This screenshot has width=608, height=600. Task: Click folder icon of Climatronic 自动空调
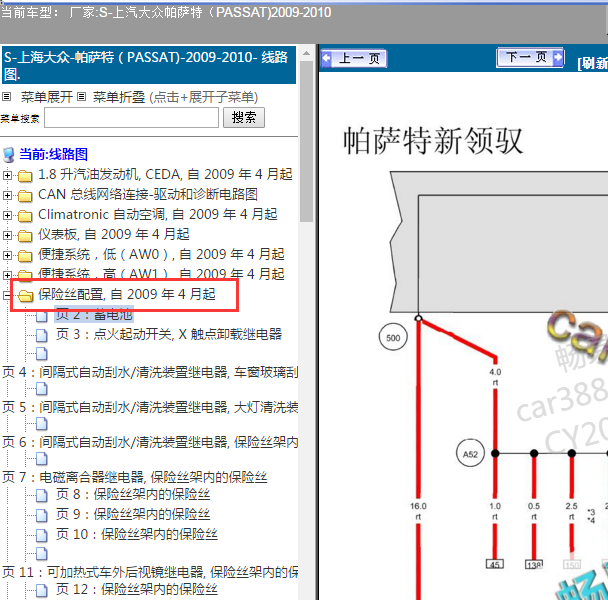pos(25,216)
